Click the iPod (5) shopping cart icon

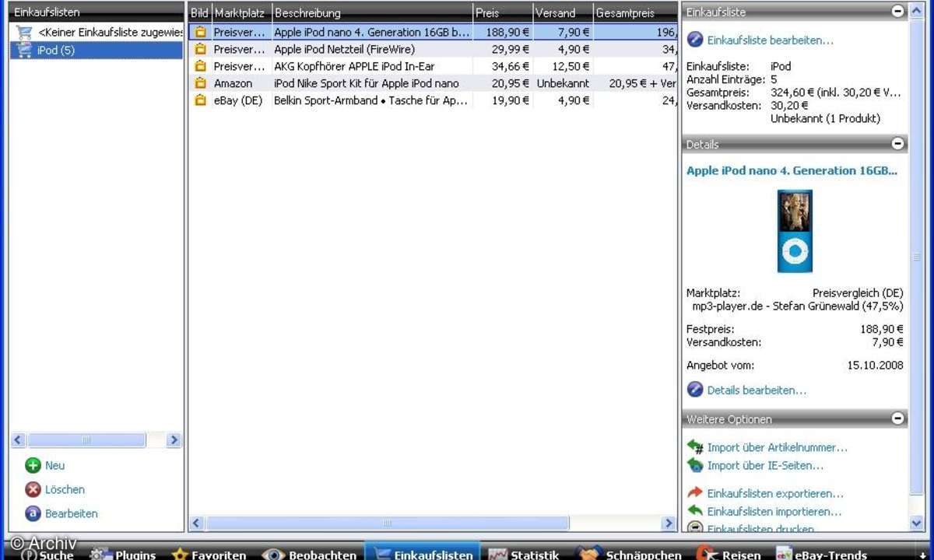[24, 51]
